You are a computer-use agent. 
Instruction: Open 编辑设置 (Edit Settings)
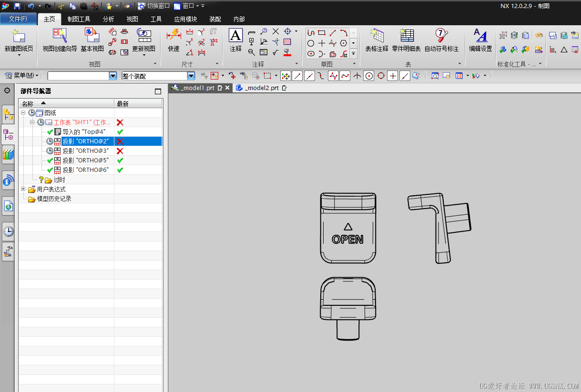480,36
